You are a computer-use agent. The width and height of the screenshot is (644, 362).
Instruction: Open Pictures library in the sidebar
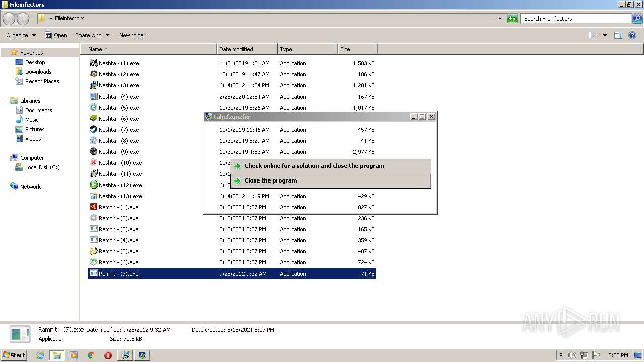click(35, 129)
